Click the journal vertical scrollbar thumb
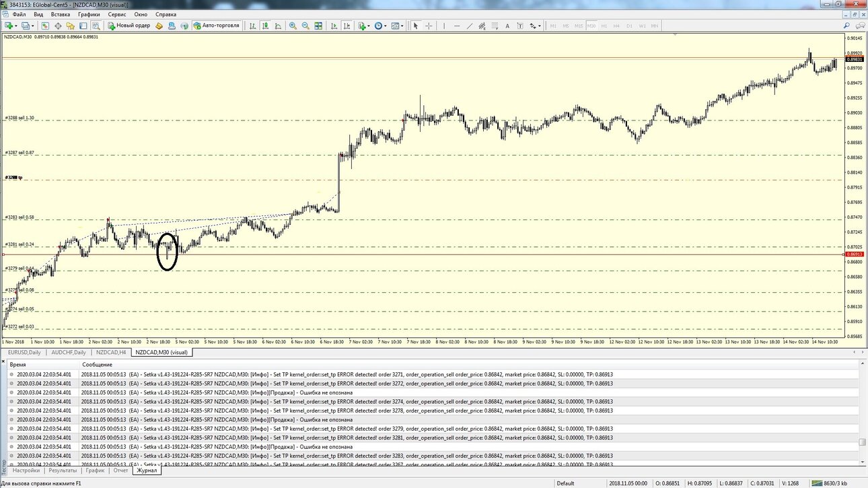The height and width of the screenshot is (488, 868). pyautogui.click(x=863, y=442)
